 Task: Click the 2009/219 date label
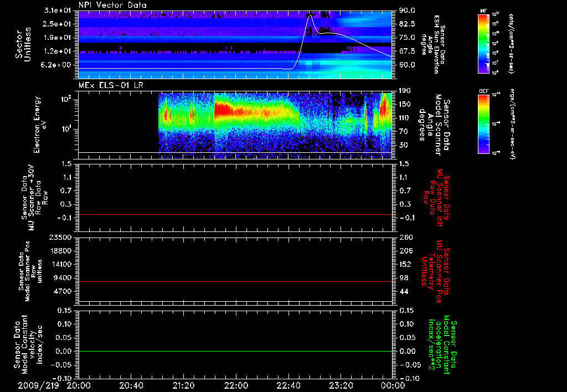[x=38, y=385]
